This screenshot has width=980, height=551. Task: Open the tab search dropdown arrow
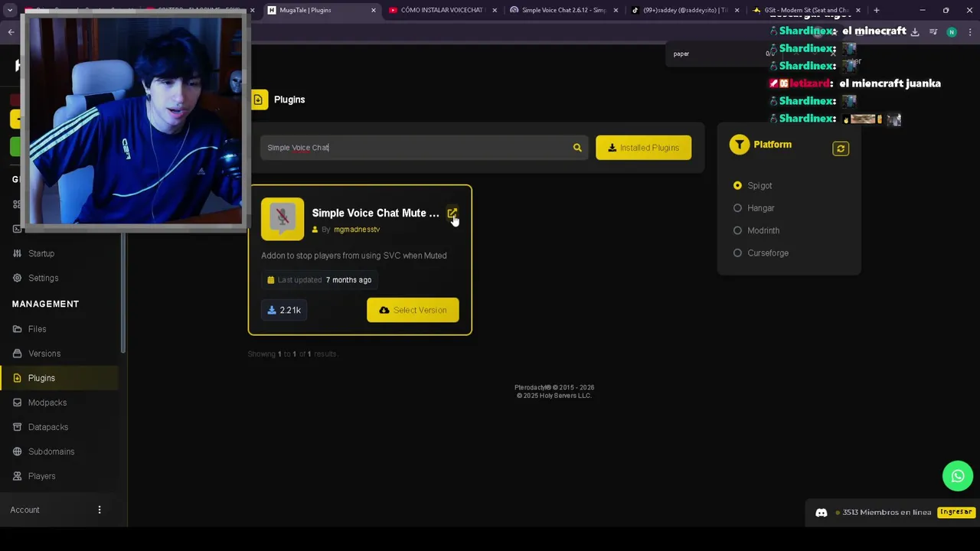(x=10, y=10)
